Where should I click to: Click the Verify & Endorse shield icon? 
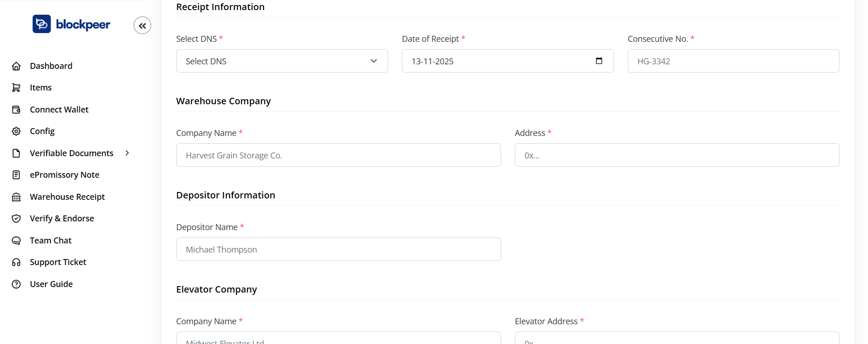(x=17, y=218)
